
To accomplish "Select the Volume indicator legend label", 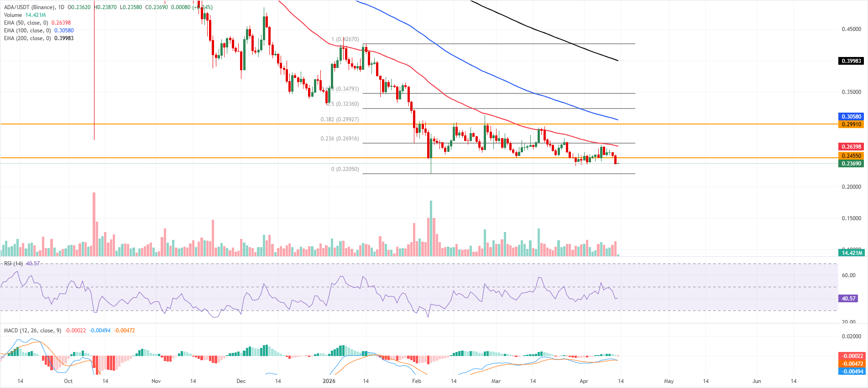I will pyautogui.click(x=13, y=15).
